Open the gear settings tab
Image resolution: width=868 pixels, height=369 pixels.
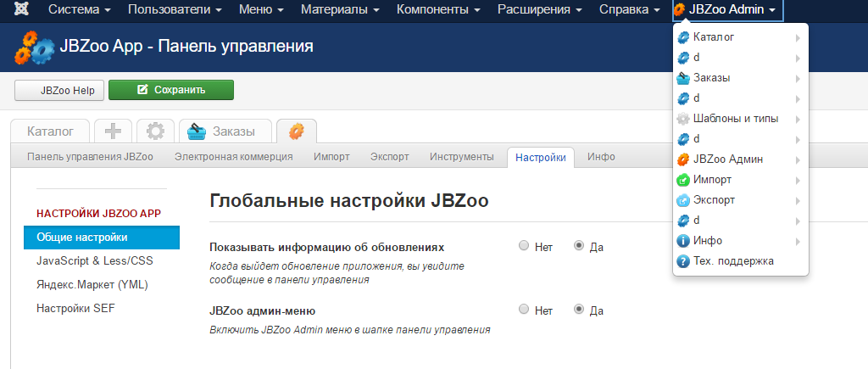pos(154,131)
